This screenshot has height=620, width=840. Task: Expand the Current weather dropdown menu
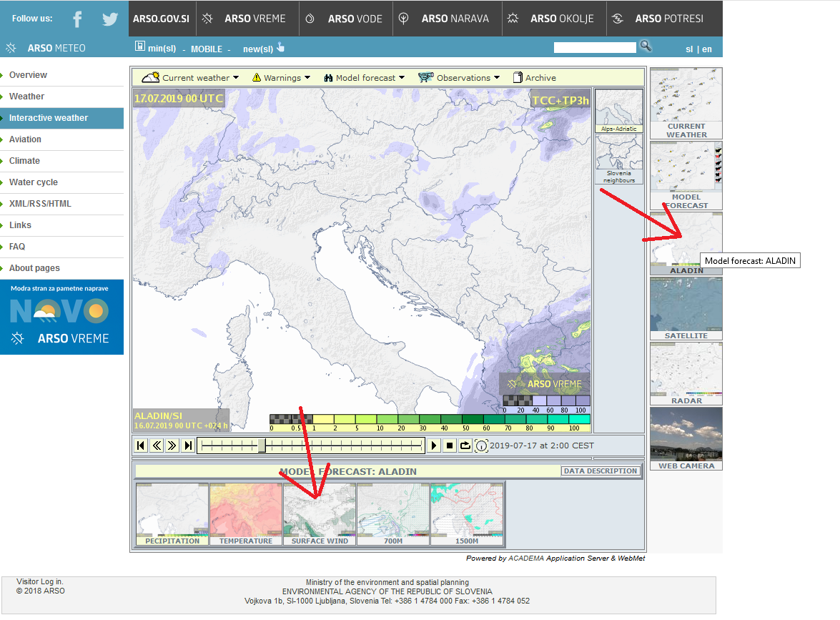pyautogui.click(x=190, y=78)
